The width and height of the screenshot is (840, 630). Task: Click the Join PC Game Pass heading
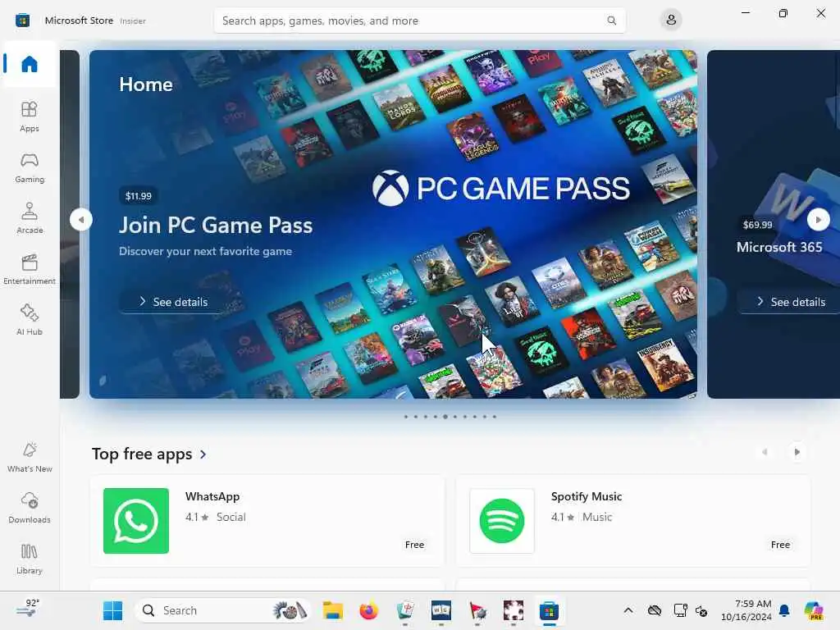(216, 226)
